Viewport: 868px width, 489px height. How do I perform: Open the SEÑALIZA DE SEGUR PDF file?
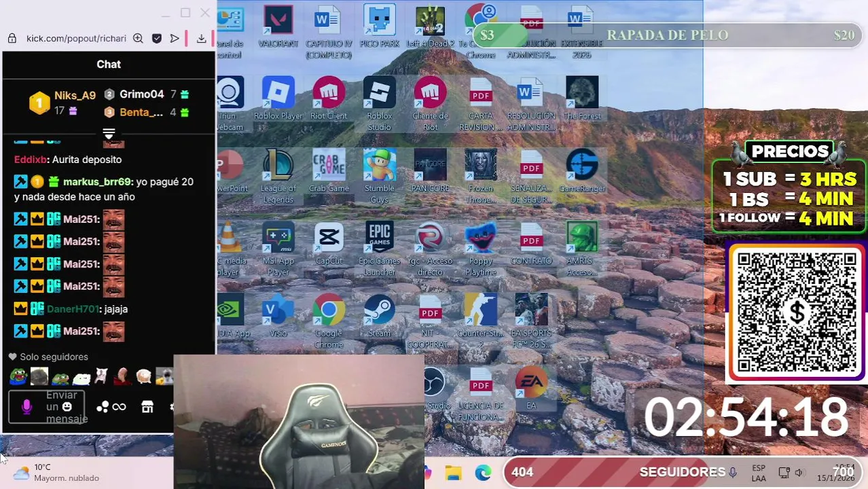[x=531, y=177]
